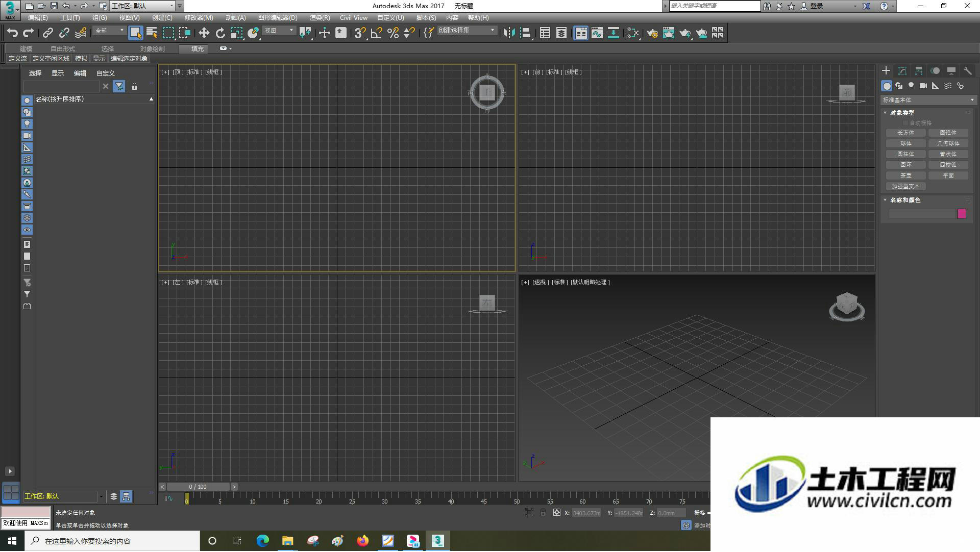Viewport: 980px width, 552px height.
Task: Open the Utilities wrench panel icon
Action: coord(968,71)
